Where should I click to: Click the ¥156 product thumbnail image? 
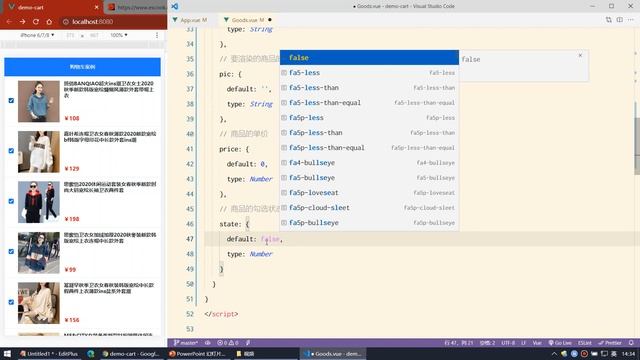pos(39,303)
